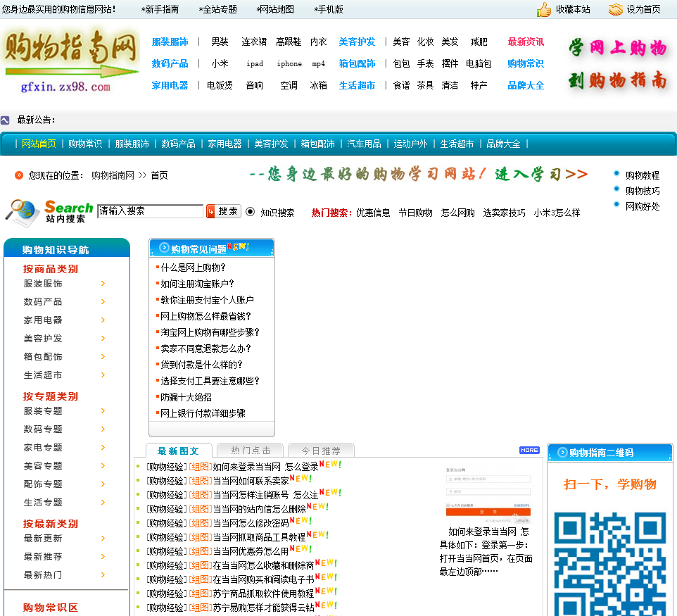Switch to the 热门点击 tab

pyautogui.click(x=251, y=451)
